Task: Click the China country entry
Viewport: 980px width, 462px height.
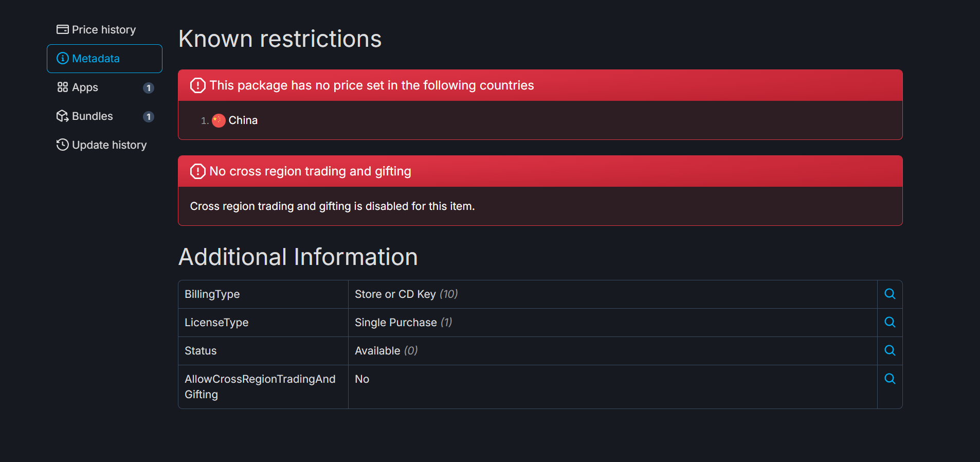Action: 235,120
